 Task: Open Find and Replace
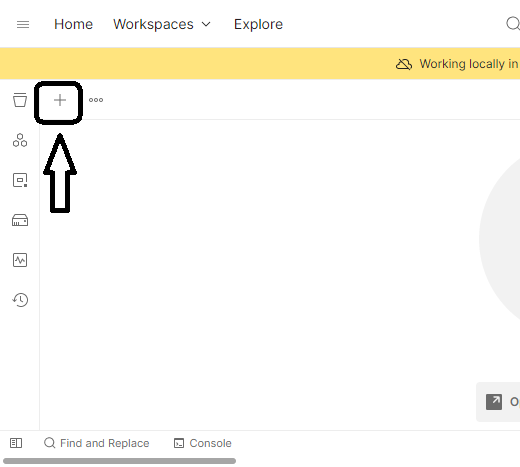(96, 443)
